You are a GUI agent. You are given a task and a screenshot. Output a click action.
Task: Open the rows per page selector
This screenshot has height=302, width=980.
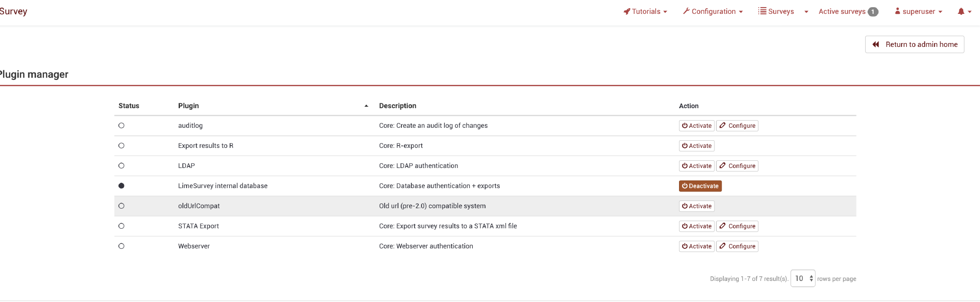click(x=802, y=279)
